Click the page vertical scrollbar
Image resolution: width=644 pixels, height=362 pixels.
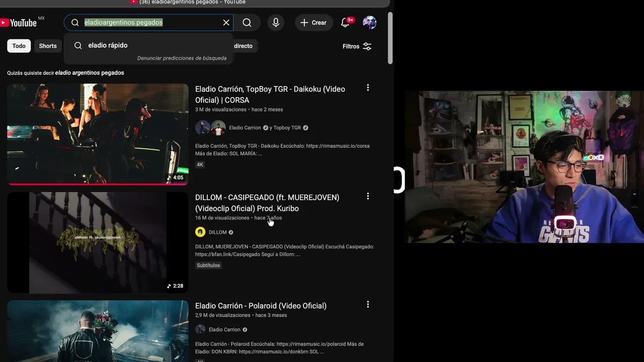[390, 38]
